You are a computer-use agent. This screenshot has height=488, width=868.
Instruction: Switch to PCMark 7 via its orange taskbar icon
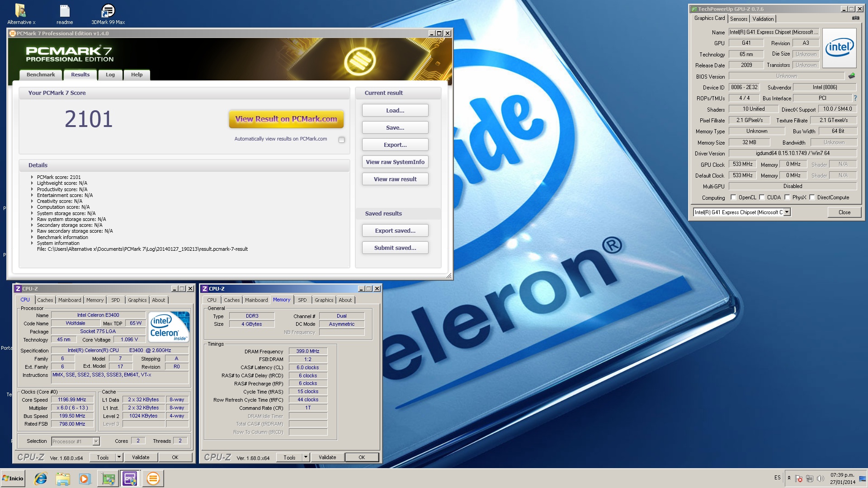[x=153, y=479]
